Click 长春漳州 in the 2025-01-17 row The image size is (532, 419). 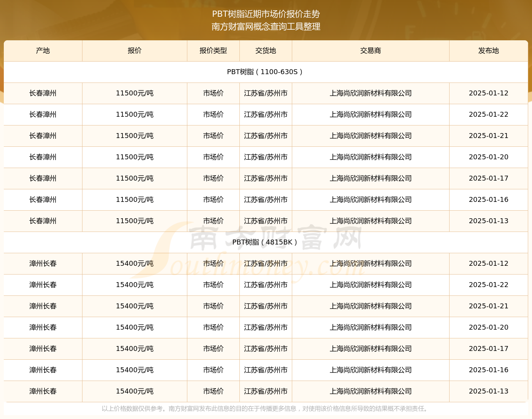[43, 178]
